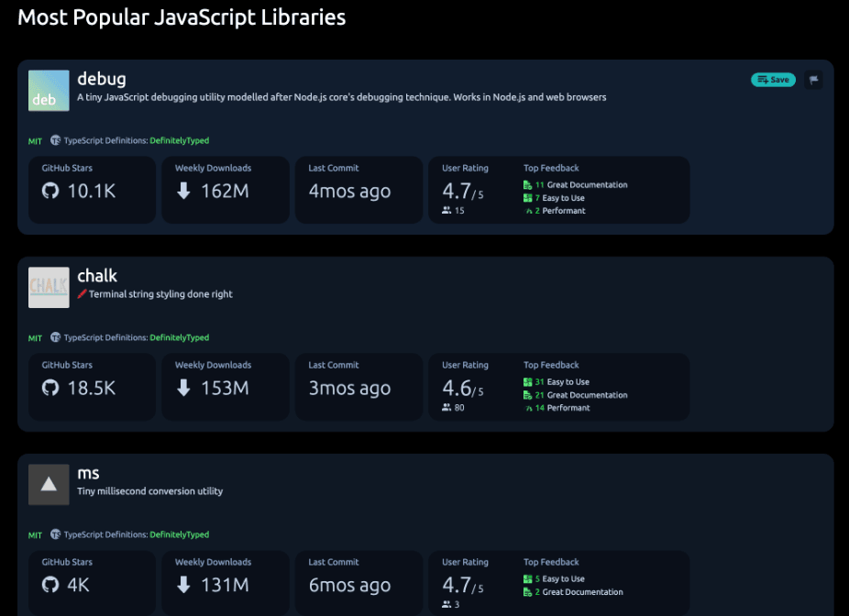Click the icon next to '5 Easy to Use'
Screen dimensions: 849x616
tap(527, 579)
